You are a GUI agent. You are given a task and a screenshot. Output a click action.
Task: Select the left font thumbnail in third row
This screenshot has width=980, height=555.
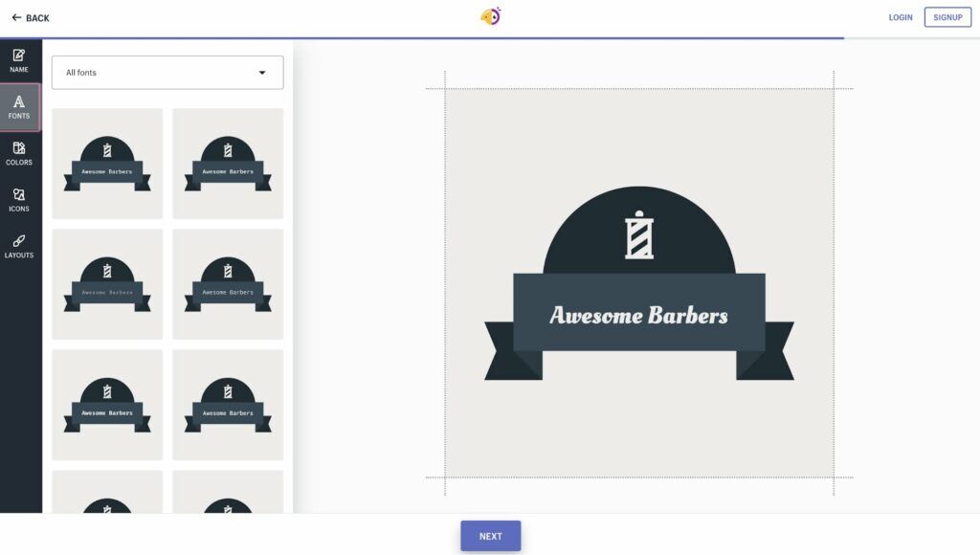tap(107, 405)
